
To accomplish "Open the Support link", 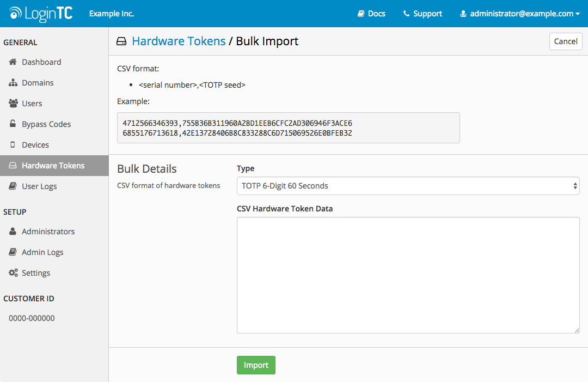I will pyautogui.click(x=422, y=14).
